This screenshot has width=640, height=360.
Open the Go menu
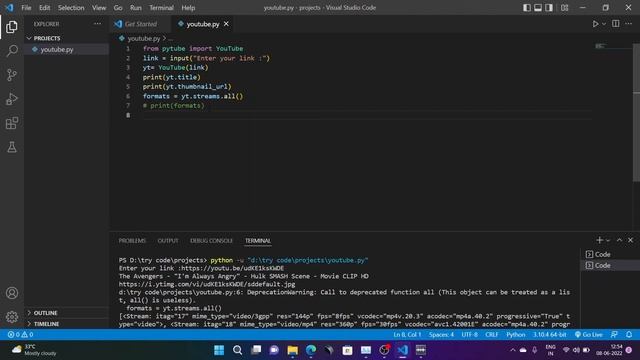pos(118,8)
